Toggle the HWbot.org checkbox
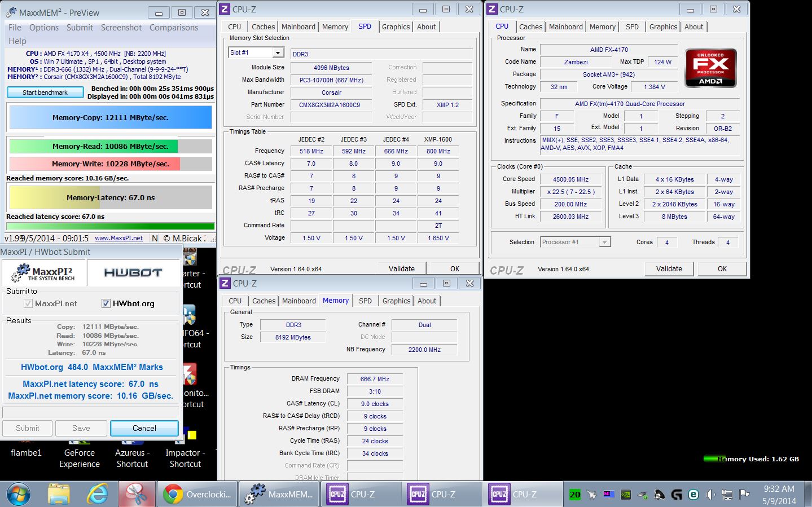 pyautogui.click(x=106, y=303)
